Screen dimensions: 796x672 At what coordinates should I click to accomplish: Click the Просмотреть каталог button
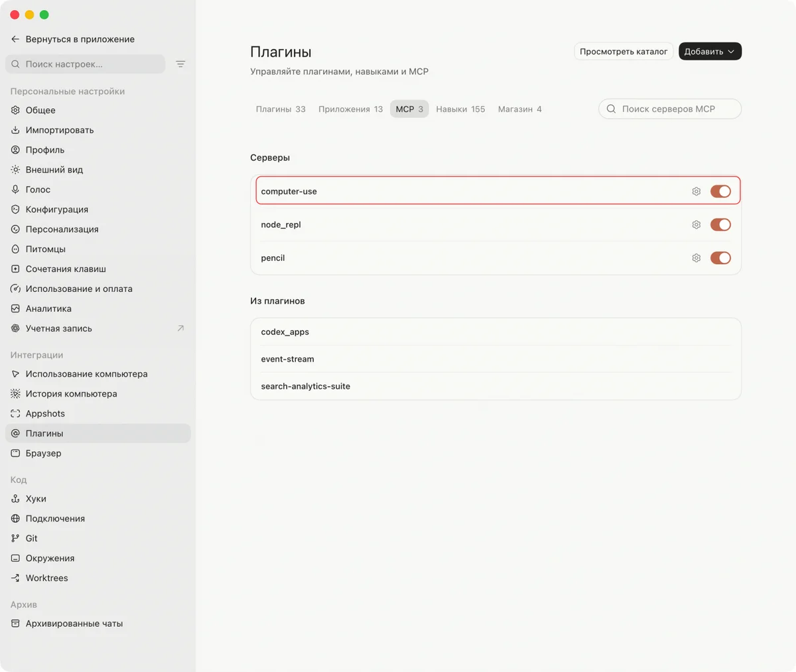[624, 52]
